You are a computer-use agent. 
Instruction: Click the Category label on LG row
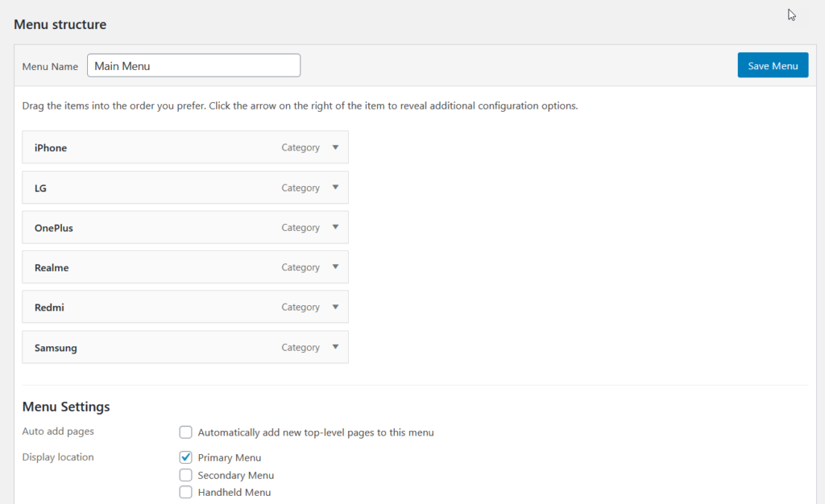coord(301,188)
